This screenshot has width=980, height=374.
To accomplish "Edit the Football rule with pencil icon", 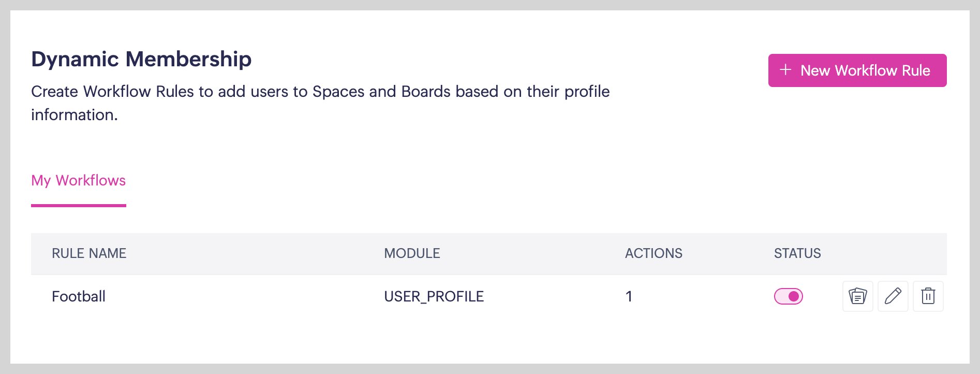I will coord(893,296).
